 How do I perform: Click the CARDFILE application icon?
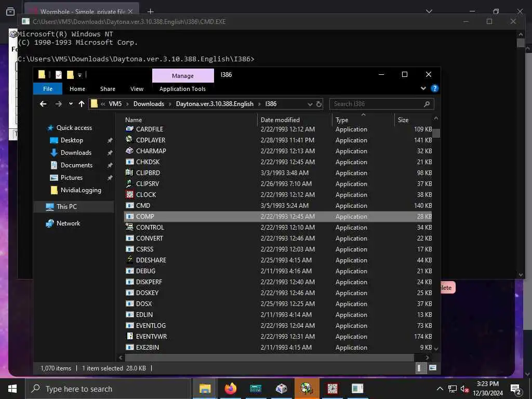pyautogui.click(x=129, y=129)
